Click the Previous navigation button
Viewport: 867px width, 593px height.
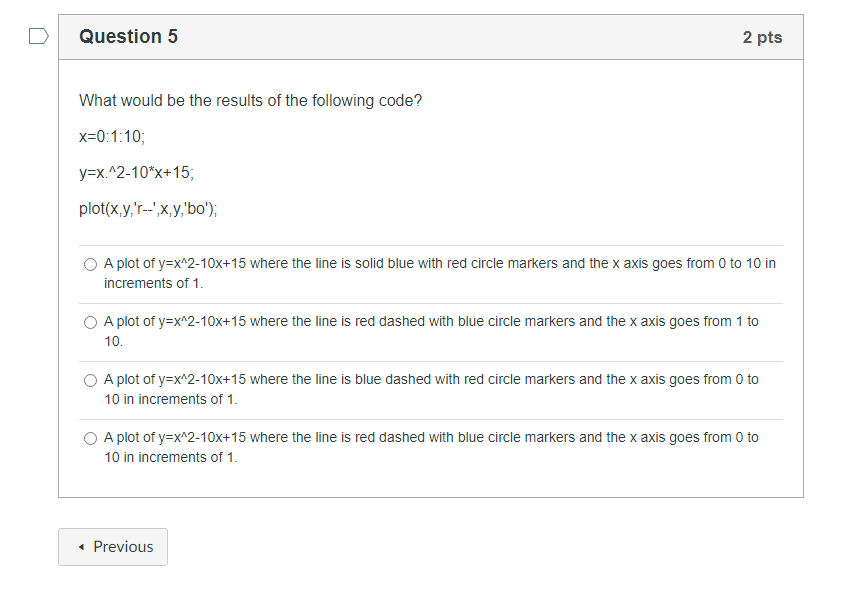[112, 546]
